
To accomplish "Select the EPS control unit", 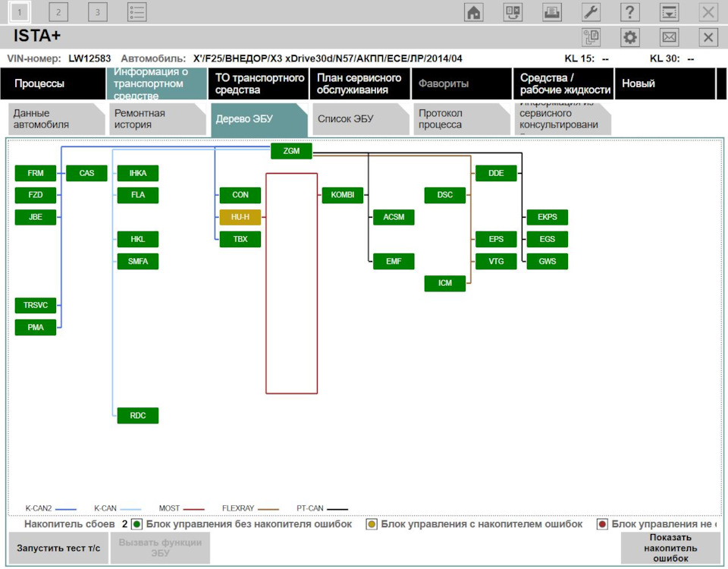I will pyautogui.click(x=496, y=239).
